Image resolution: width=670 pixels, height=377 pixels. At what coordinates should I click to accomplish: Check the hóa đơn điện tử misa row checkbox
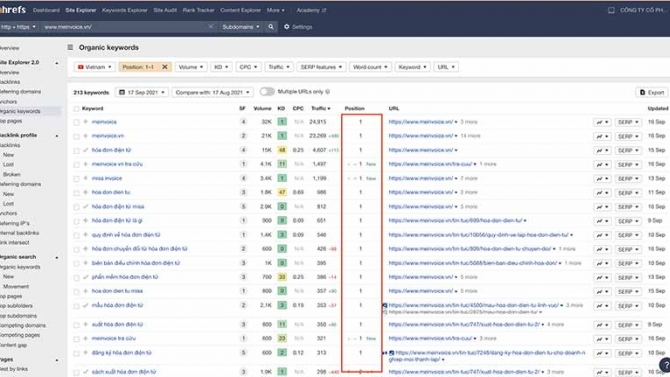76,207
